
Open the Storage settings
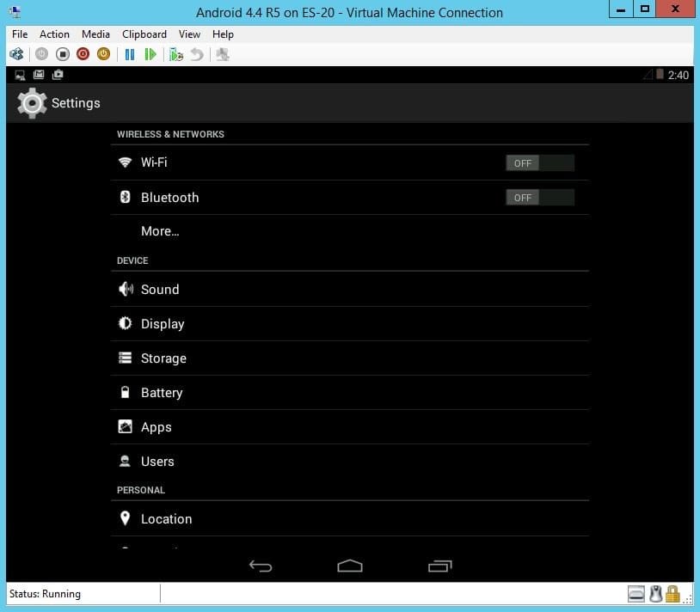coord(349,358)
